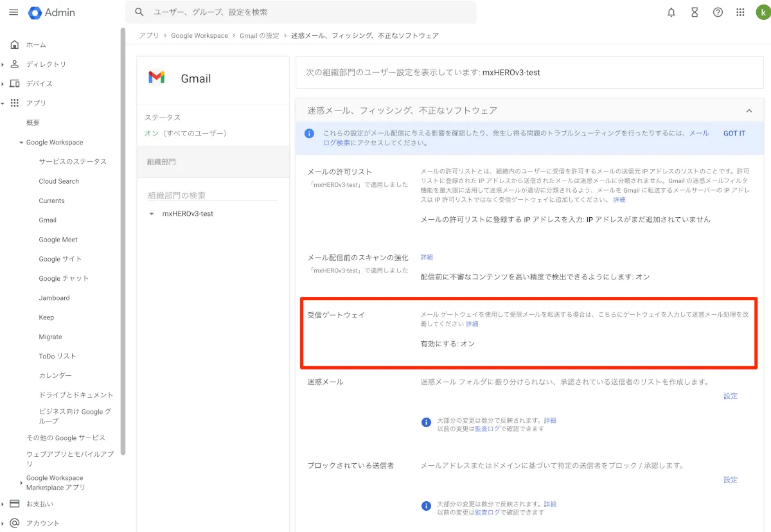Screen dimensions: 771x532
Task: Click info icon under 迷惑メール setting
Action: point(426,422)
